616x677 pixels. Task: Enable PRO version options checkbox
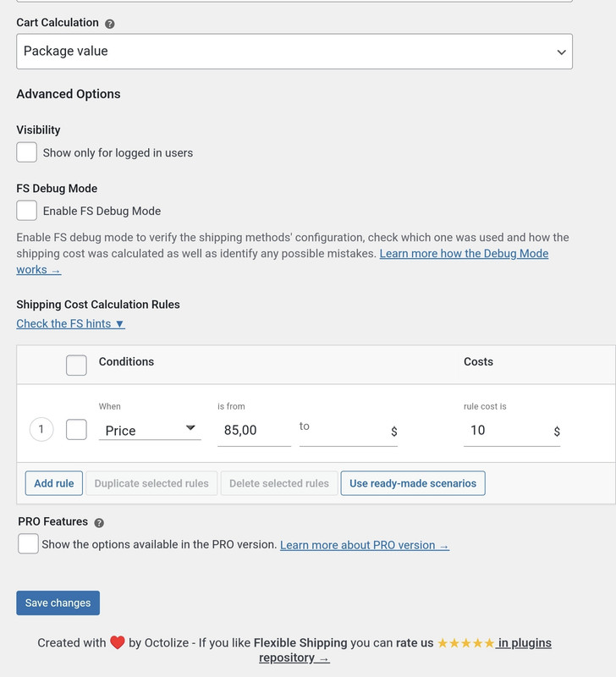pyautogui.click(x=28, y=544)
